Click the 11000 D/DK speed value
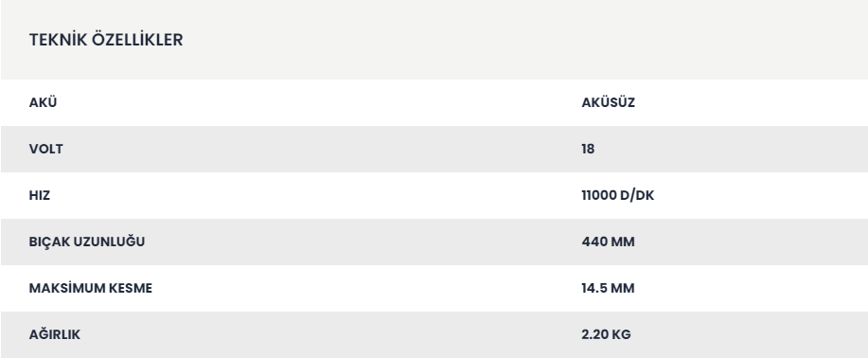Image resolution: width=868 pixels, height=358 pixels. point(617,195)
